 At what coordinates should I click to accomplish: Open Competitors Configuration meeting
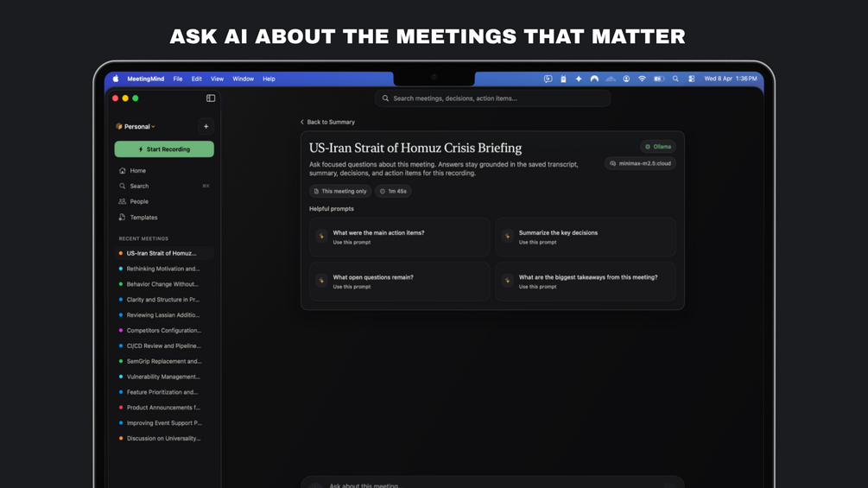tap(164, 330)
